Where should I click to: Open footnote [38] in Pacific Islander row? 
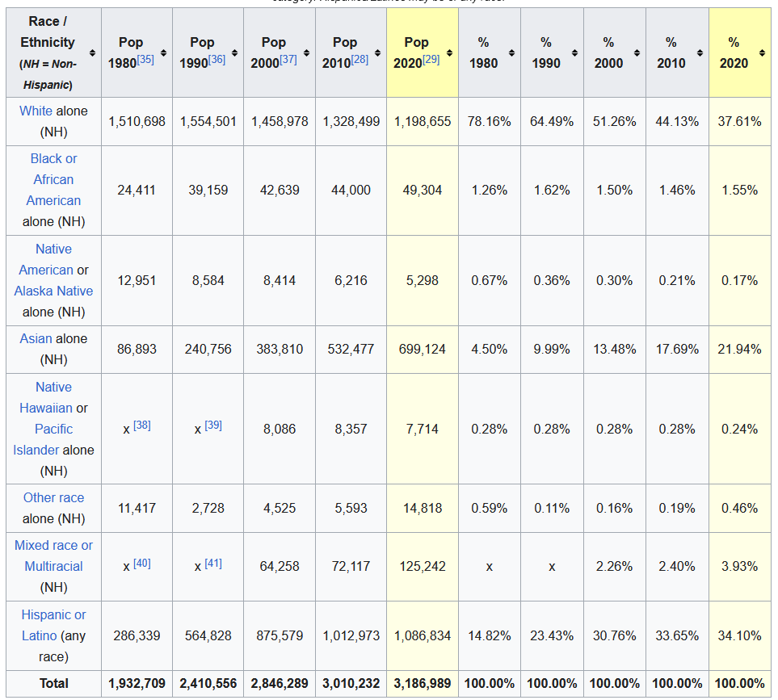[142, 425]
